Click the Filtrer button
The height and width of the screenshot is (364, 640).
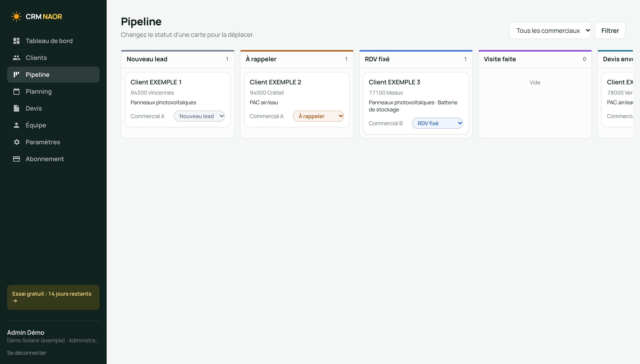click(x=610, y=30)
